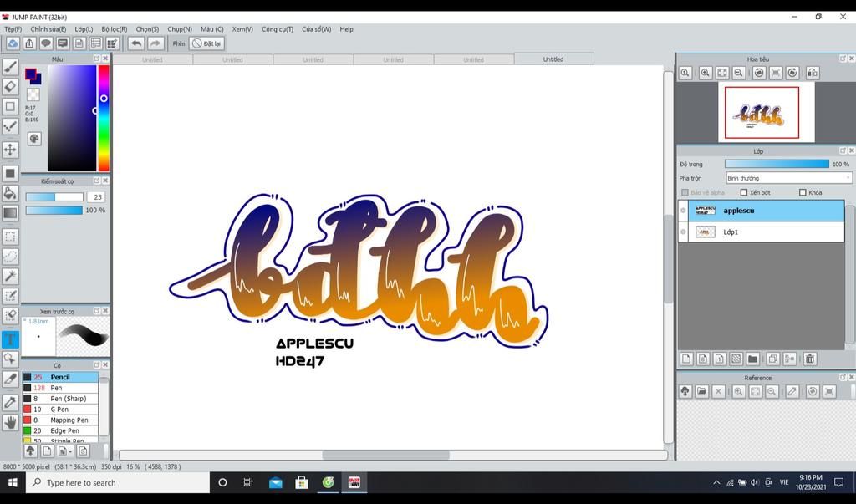Zoom out the Navigator (Hoa tiêu) view
Viewport: 856px width, 504px height.
coord(739,73)
